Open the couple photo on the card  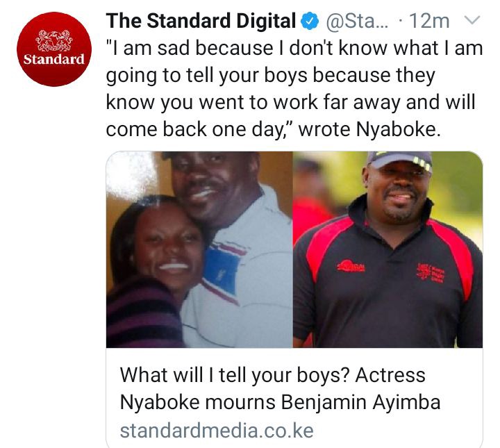(x=199, y=249)
